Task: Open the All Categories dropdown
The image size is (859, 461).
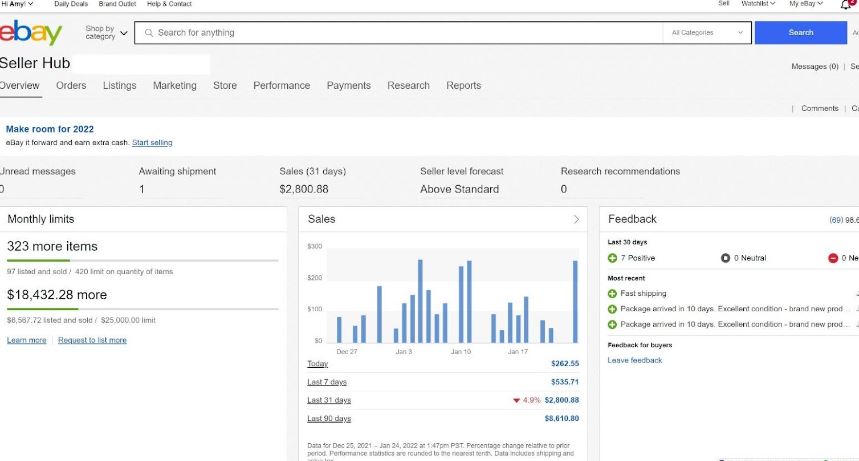Action: tap(707, 33)
